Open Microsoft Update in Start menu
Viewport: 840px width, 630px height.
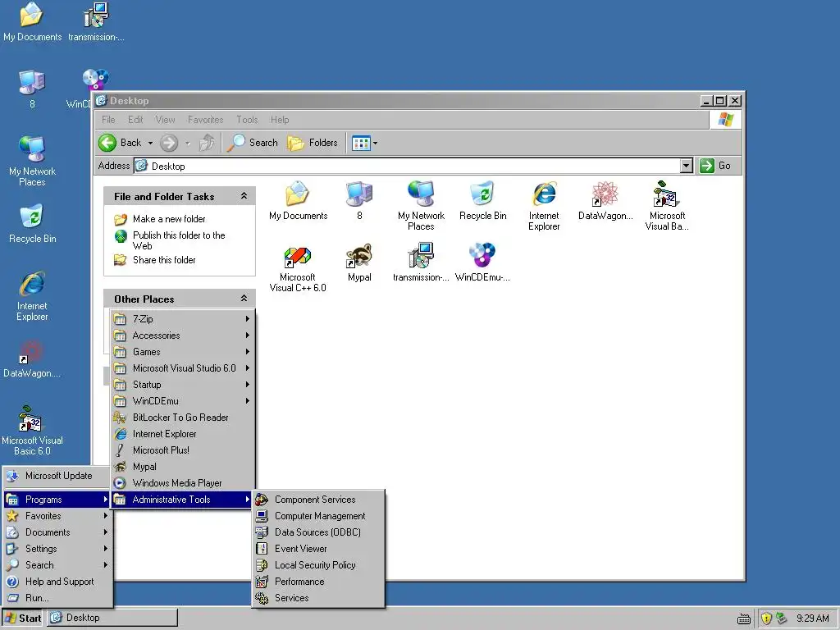point(57,476)
